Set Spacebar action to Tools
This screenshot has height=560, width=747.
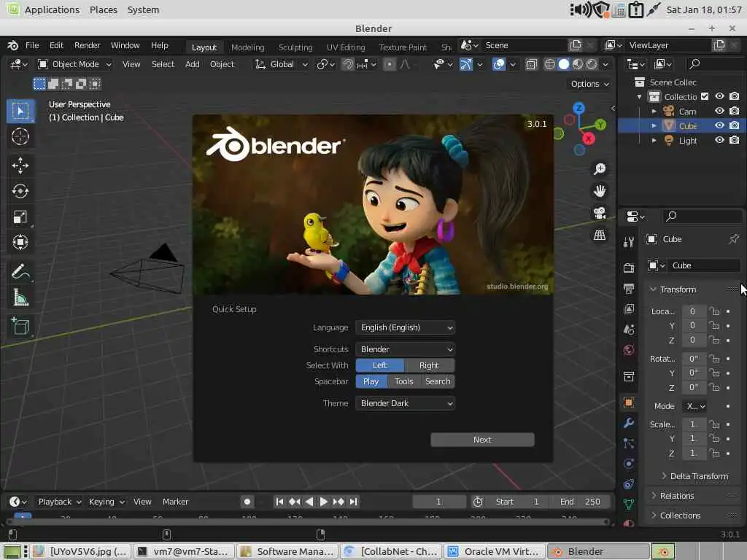click(403, 381)
